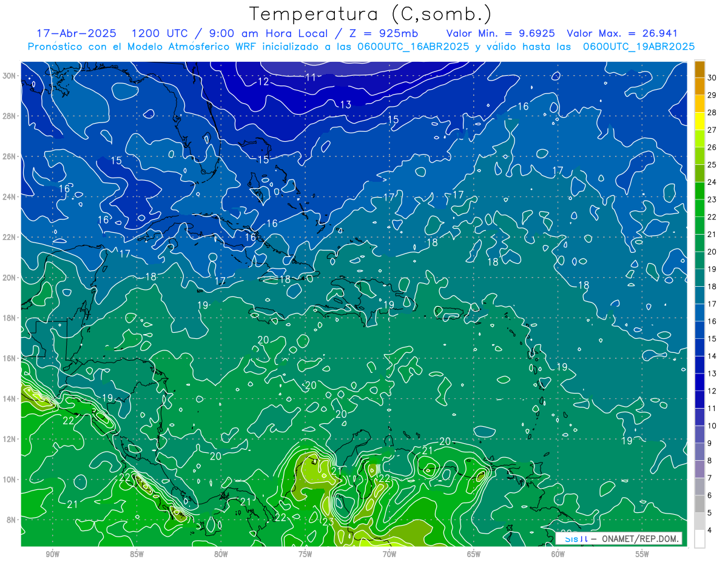The width and height of the screenshot is (728, 562).
Task: Pick the dark blue swatch between 11 and 12
Action: tap(699, 400)
